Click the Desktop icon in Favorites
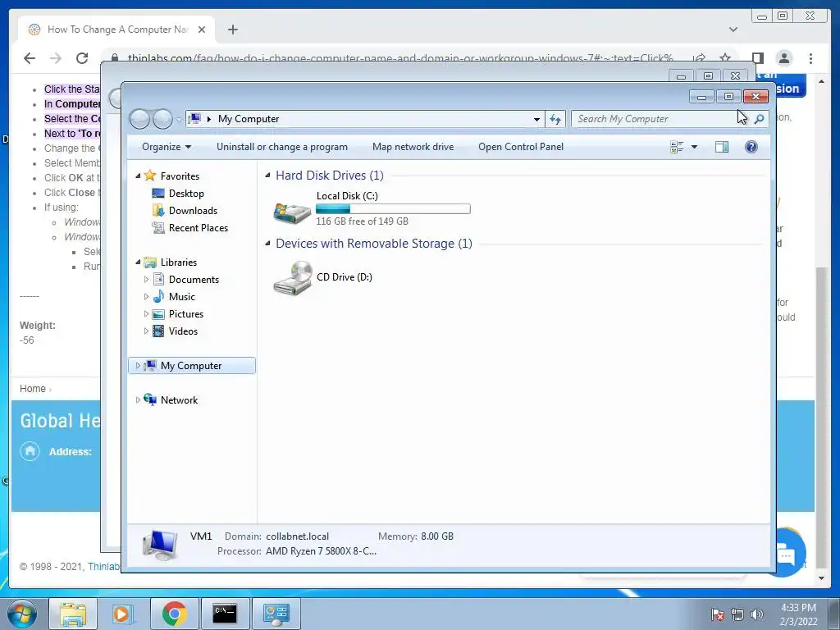 [x=158, y=194]
